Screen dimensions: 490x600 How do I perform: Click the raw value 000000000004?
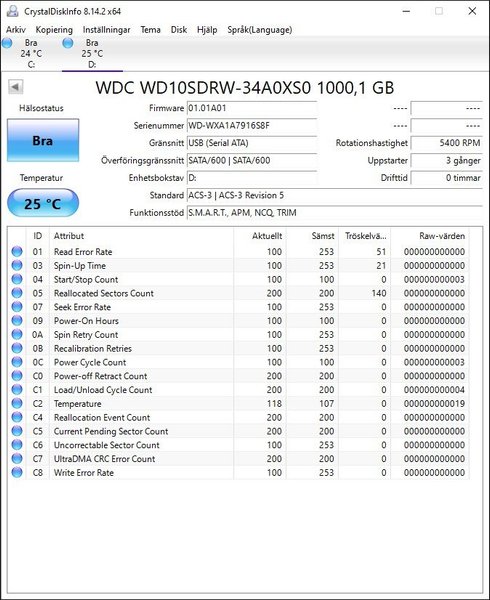pyautogui.click(x=434, y=390)
